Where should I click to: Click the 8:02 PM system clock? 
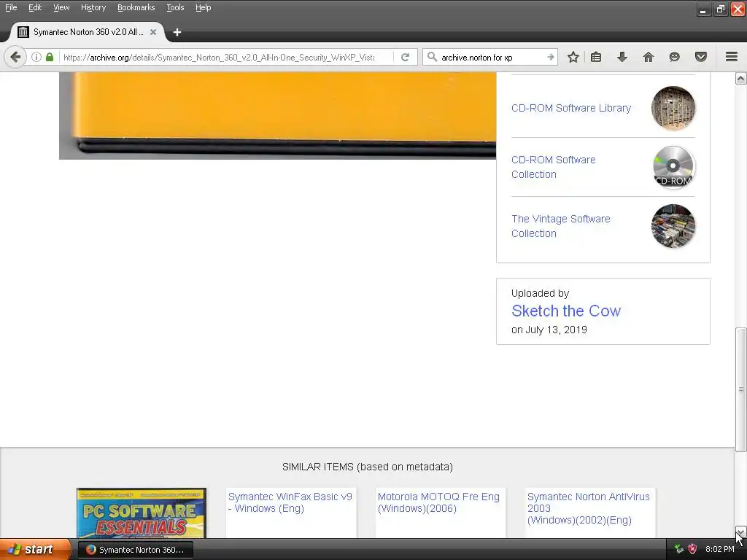[719, 549]
